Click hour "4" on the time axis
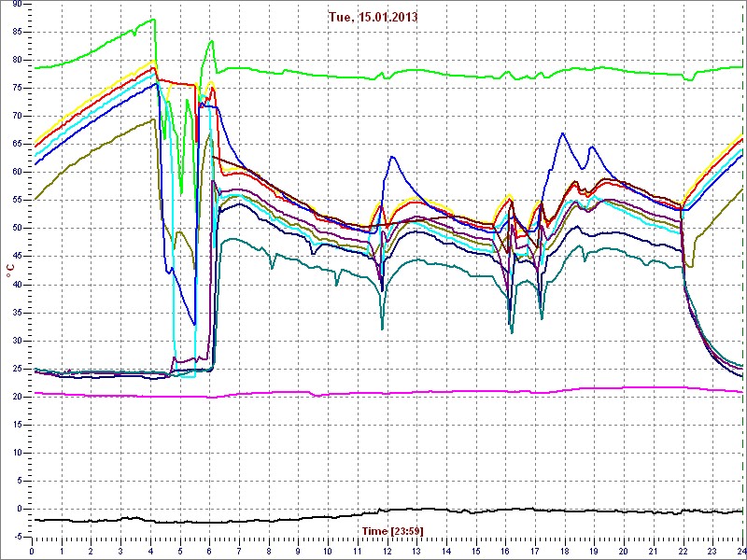 150,551
